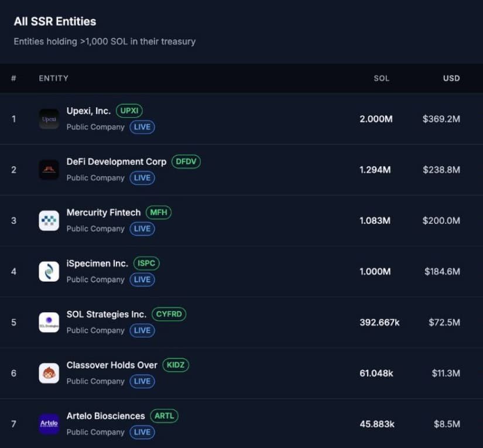This screenshot has height=448, width=483.
Task: Open the Upexi, Inc. entity name
Action: tap(89, 111)
